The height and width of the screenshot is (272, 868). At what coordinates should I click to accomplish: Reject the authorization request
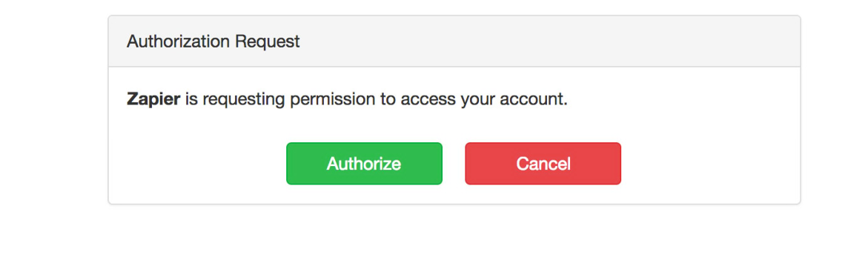pos(543,163)
